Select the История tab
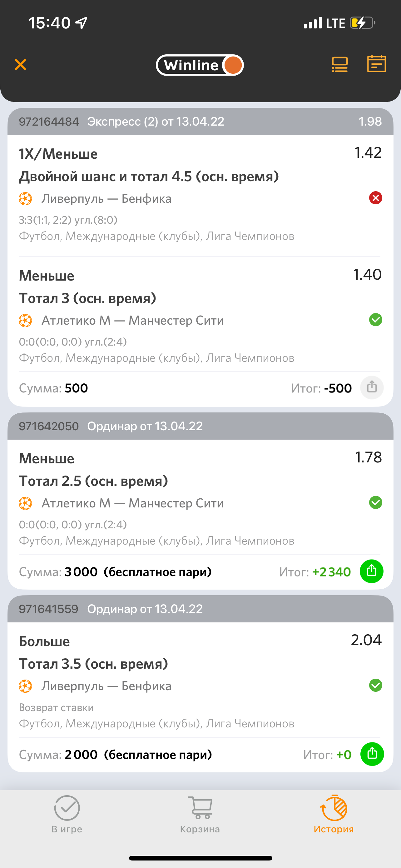This screenshot has width=401, height=868. click(x=334, y=814)
